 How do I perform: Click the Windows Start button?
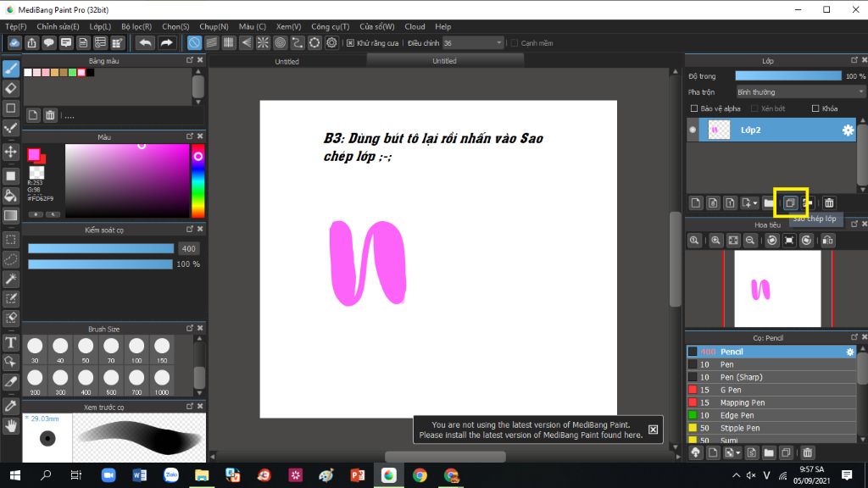pos(15,475)
